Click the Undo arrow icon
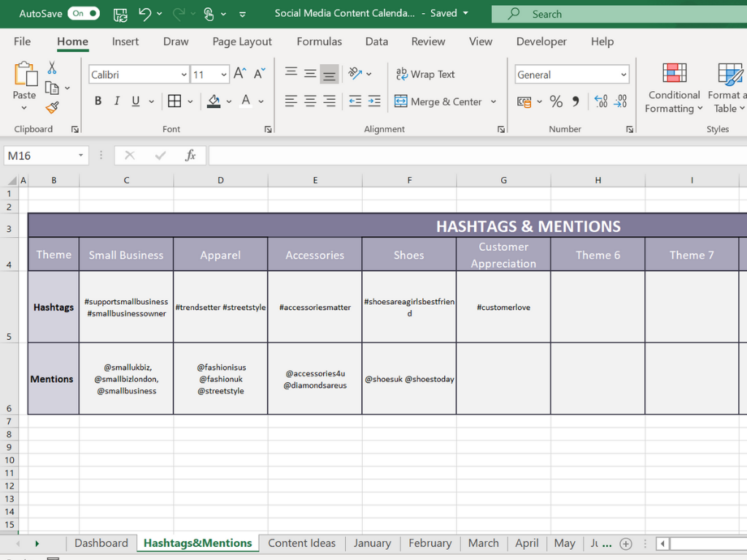The image size is (747, 560). click(x=144, y=14)
